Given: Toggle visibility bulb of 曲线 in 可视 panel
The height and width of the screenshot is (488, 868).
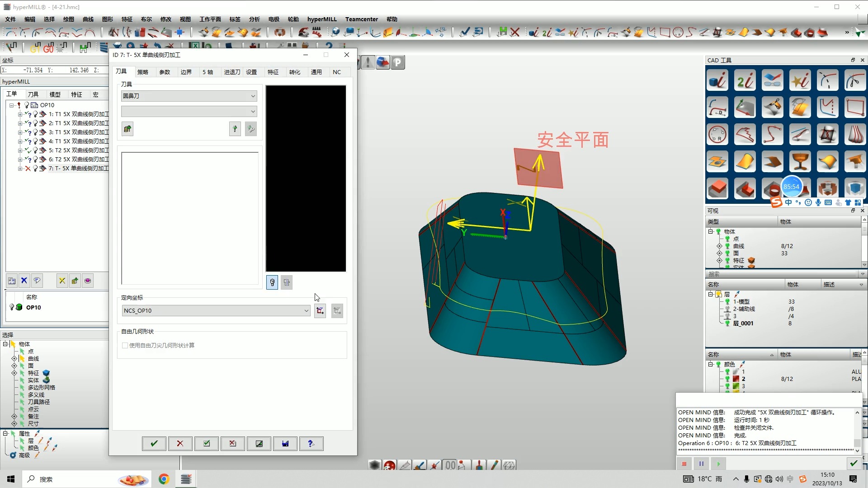Looking at the screenshot, I should tap(727, 246).
